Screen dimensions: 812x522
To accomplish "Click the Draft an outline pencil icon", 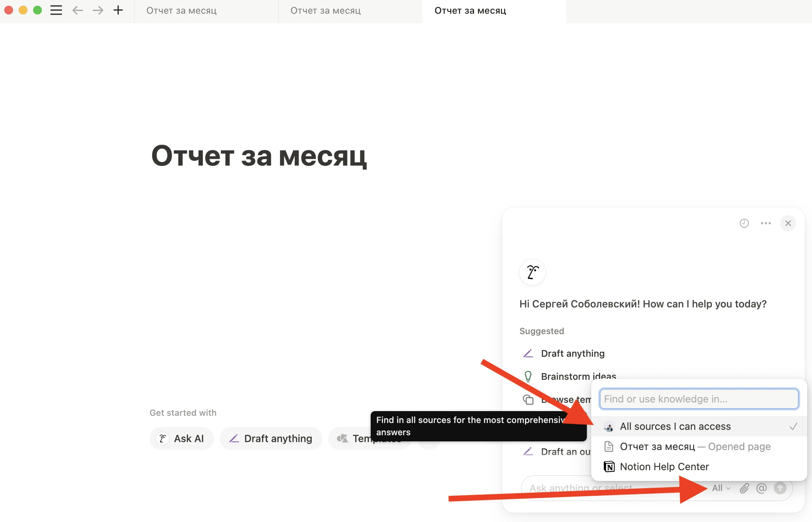I will (x=528, y=451).
